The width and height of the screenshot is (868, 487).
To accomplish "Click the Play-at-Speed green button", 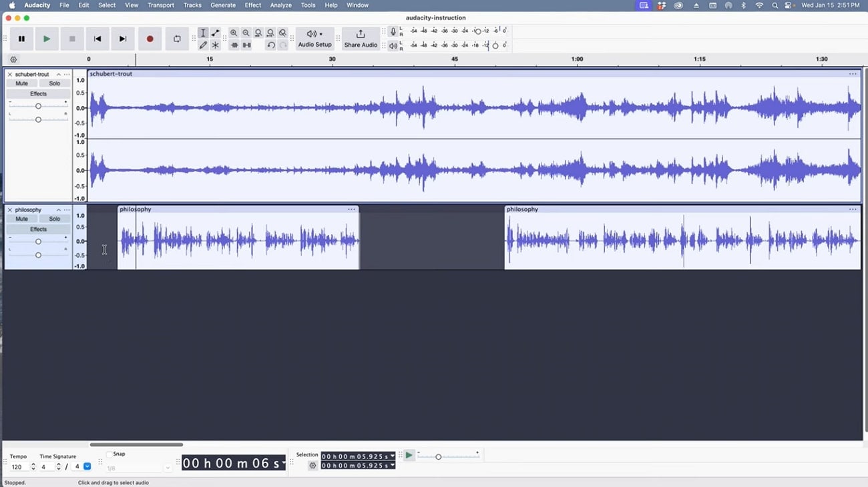I will click(x=409, y=456).
